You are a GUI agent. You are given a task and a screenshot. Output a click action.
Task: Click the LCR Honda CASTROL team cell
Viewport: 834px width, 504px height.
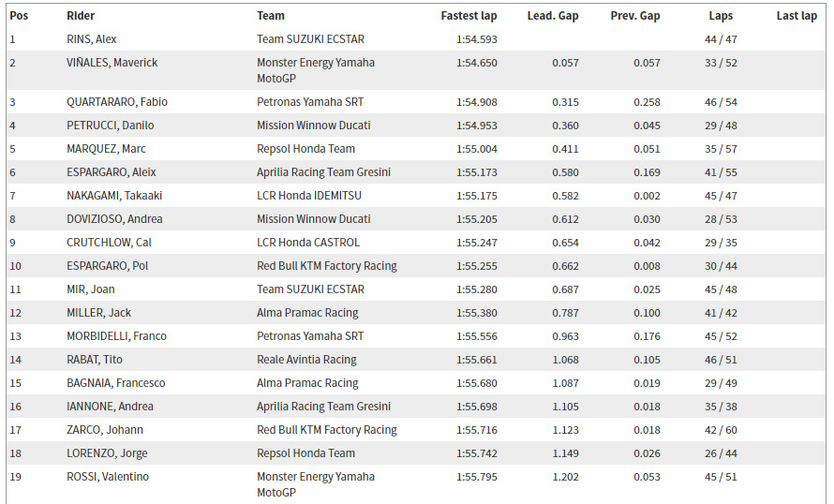pyautogui.click(x=308, y=243)
